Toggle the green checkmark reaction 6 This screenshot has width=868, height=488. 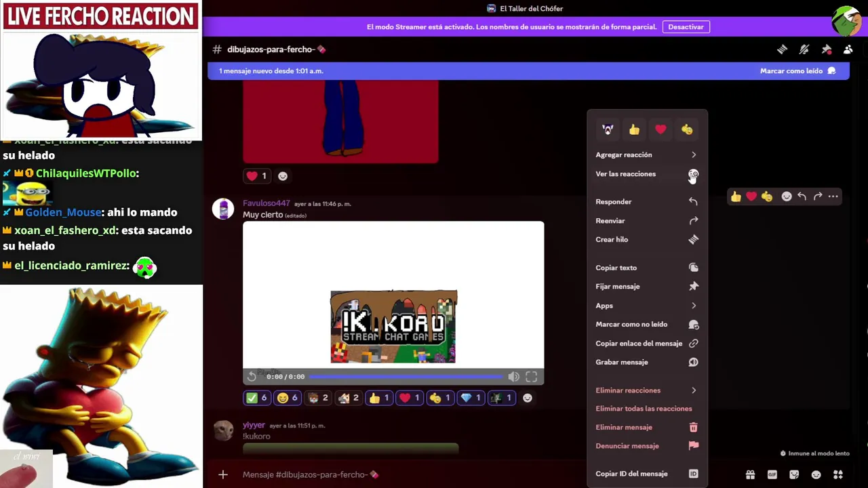[257, 398]
